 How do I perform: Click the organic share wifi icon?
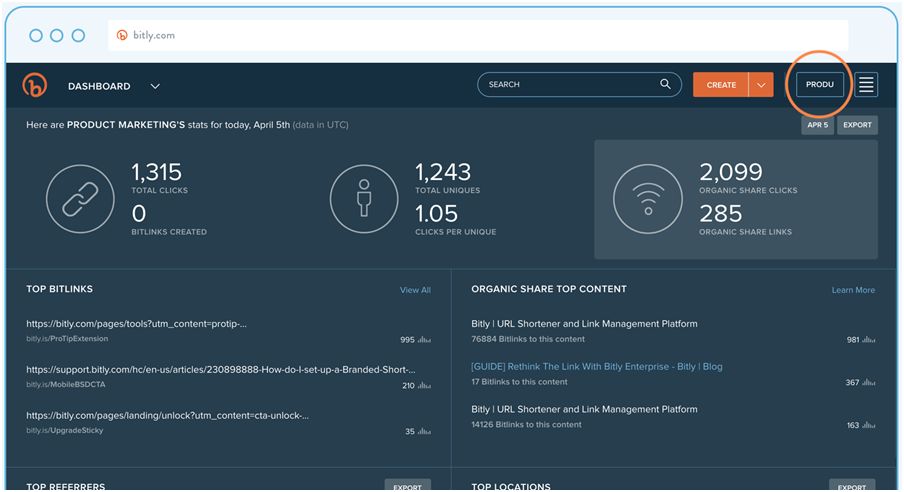click(647, 197)
